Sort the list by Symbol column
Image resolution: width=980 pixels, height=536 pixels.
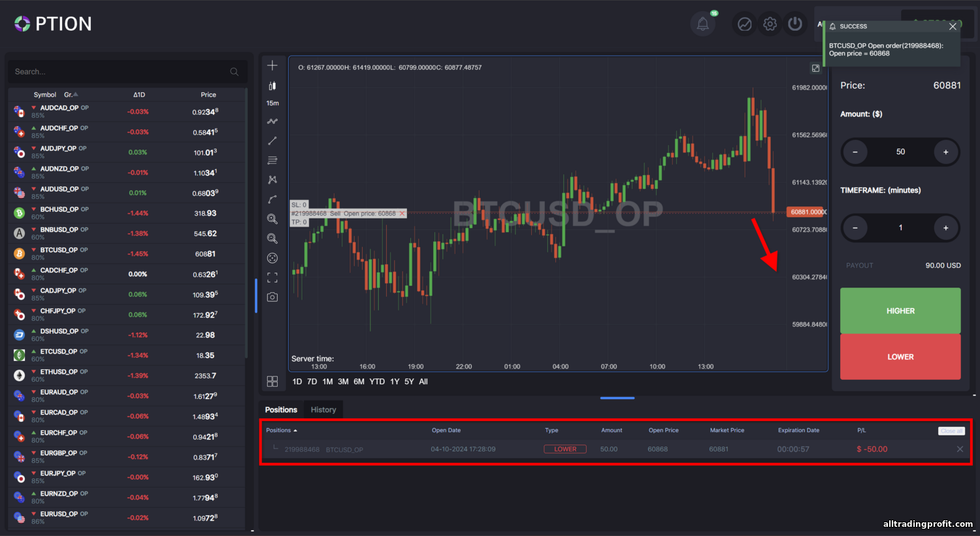45,95
